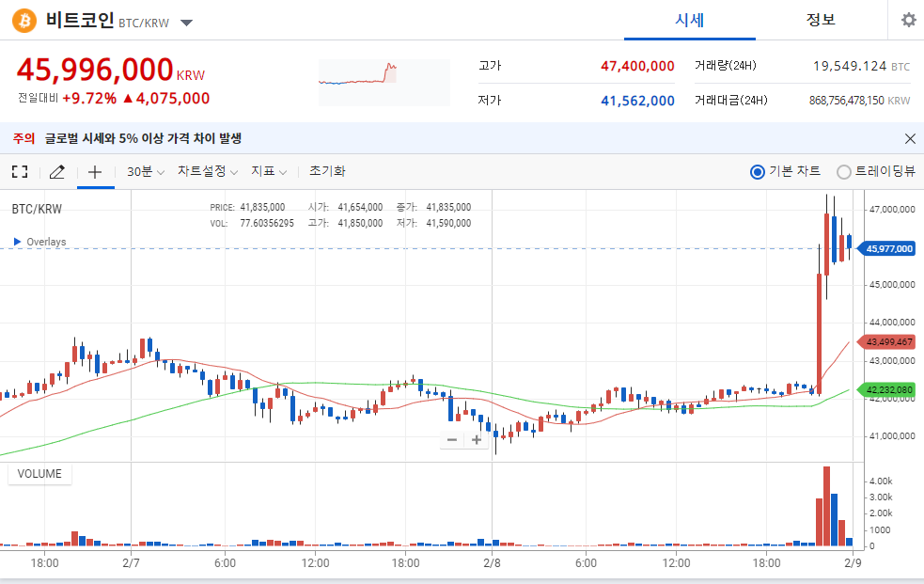Select the crosshair plus tool
Screen dimensions: 924x584
pos(95,171)
